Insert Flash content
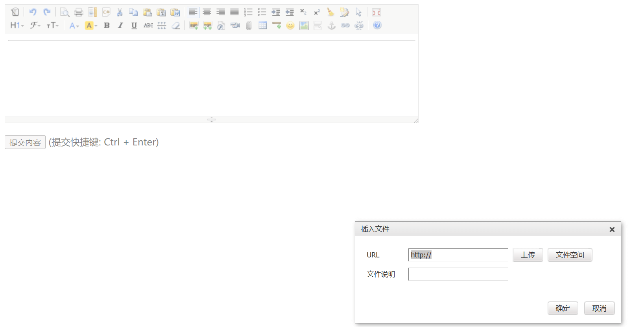This screenshot has width=644, height=327. (x=221, y=25)
